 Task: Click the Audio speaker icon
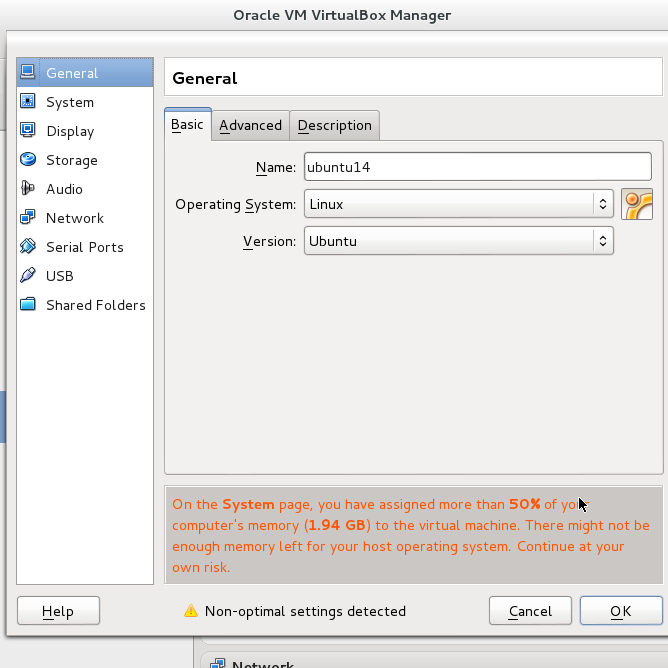pos(28,188)
